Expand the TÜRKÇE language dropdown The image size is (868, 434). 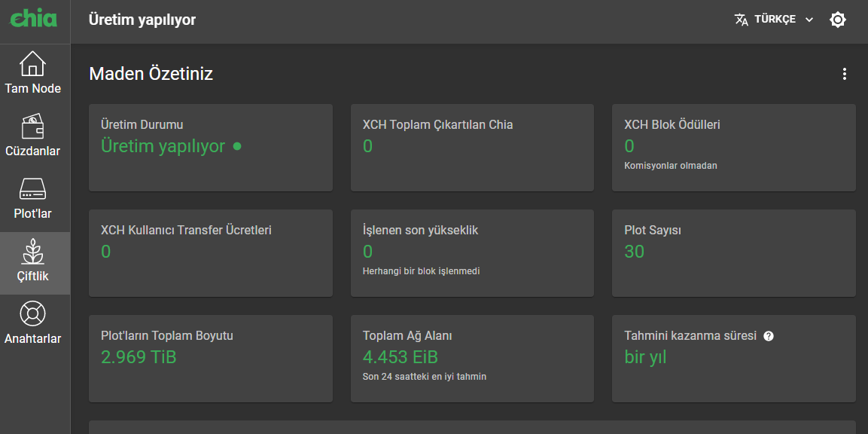[x=775, y=20]
